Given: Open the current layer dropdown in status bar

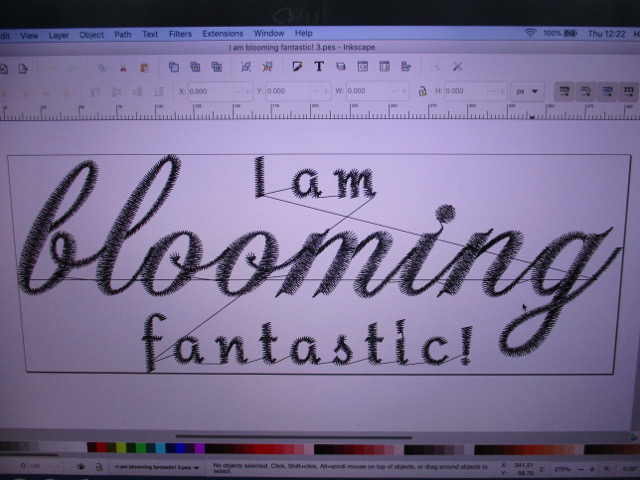Looking at the screenshot, I should pos(156,467).
